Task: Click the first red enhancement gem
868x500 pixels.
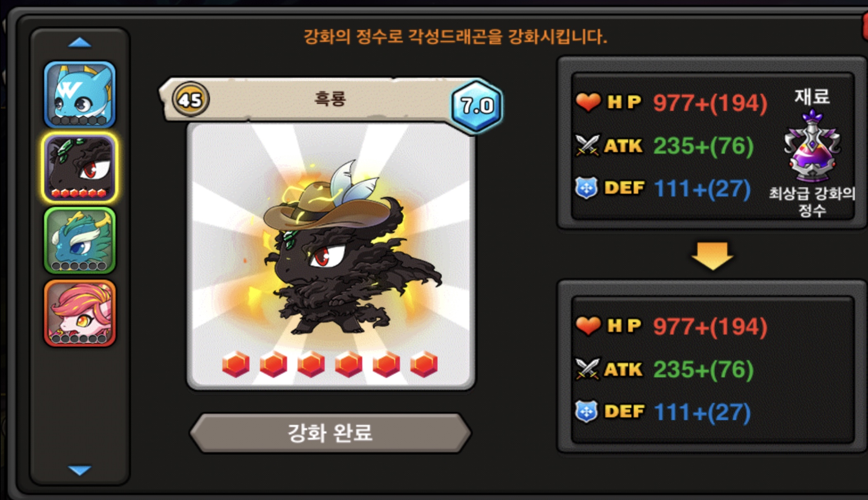Action: click(236, 364)
